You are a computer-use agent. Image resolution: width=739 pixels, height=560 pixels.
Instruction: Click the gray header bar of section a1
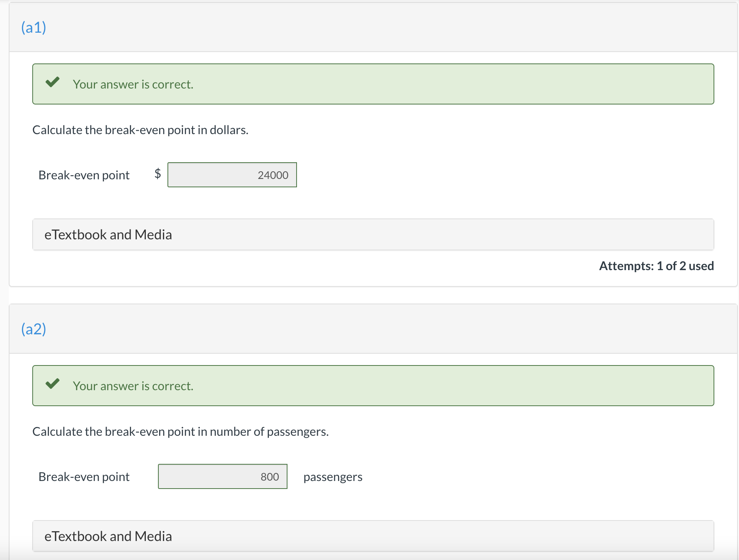tap(380, 27)
